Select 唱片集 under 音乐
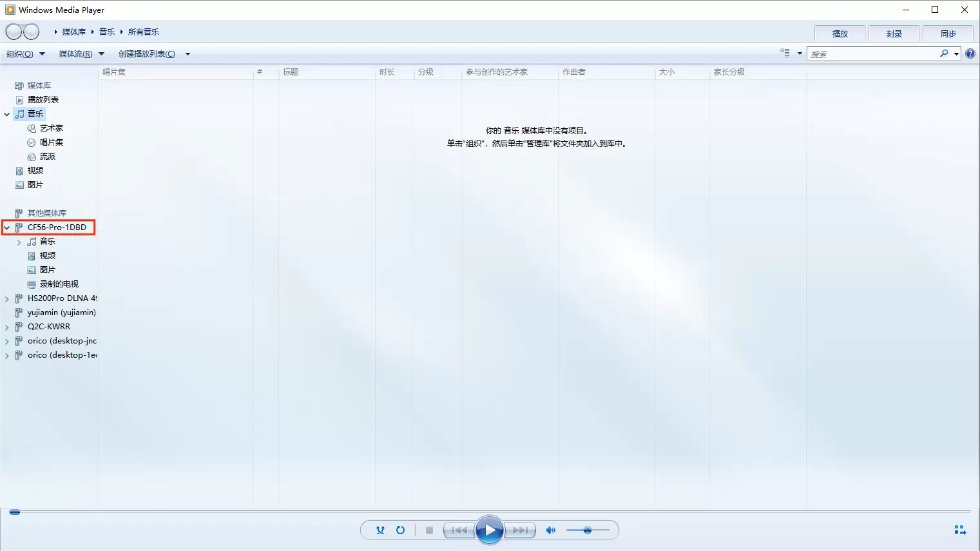Image resolution: width=980 pixels, height=551 pixels. point(52,142)
